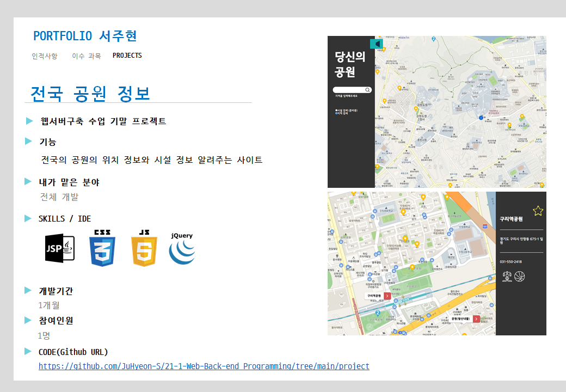The height and width of the screenshot is (392, 566).
Task: Select the JS HTML5-style shield logo
Action: click(144, 248)
